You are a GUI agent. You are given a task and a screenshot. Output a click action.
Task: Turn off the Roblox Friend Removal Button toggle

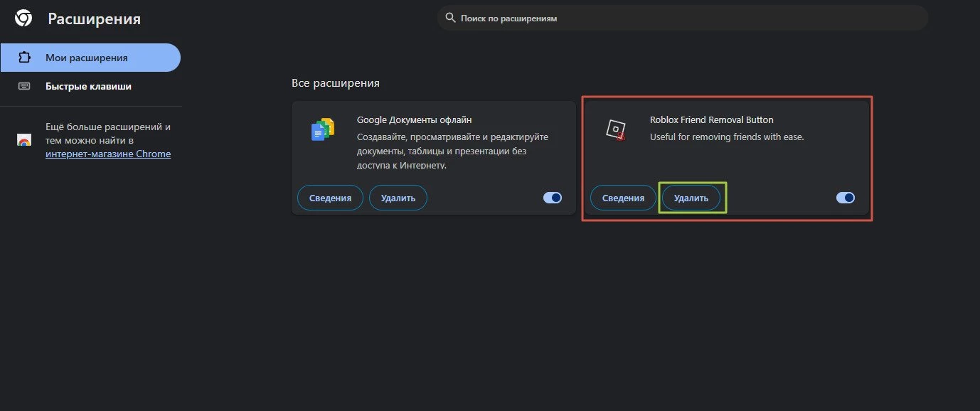(846, 198)
